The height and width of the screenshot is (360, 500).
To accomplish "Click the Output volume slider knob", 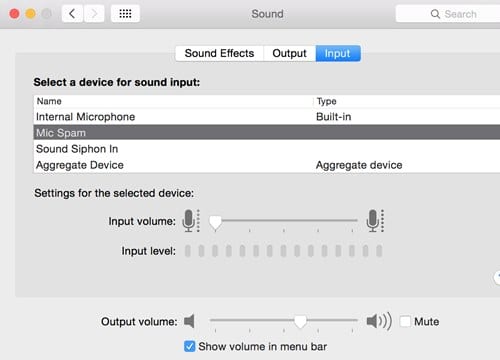I will coord(300,321).
